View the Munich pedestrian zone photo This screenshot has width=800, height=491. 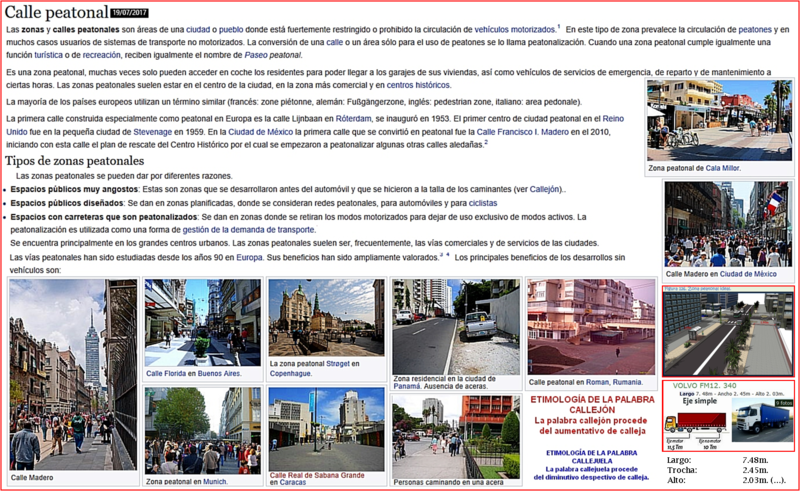click(203, 431)
